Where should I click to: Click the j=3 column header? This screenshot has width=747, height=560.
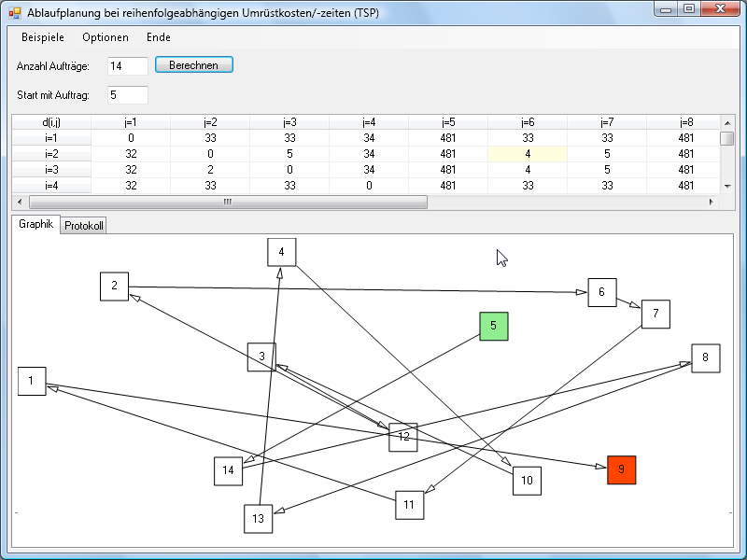[x=289, y=122]
